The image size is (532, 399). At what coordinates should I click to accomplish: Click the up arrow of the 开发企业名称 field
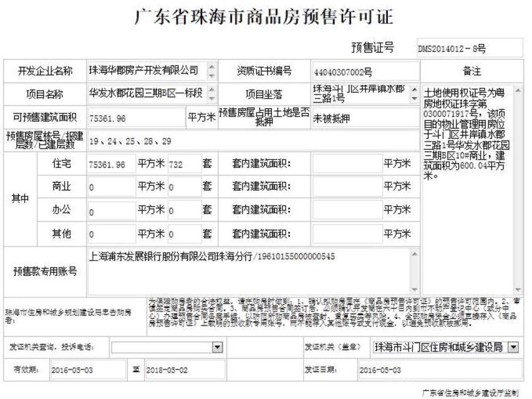(x=212, y=66)
